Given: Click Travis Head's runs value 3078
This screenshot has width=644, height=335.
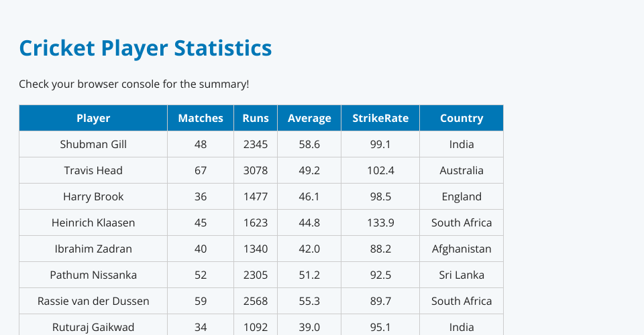Looking at the screenshot, I should [x=256, y=170].
